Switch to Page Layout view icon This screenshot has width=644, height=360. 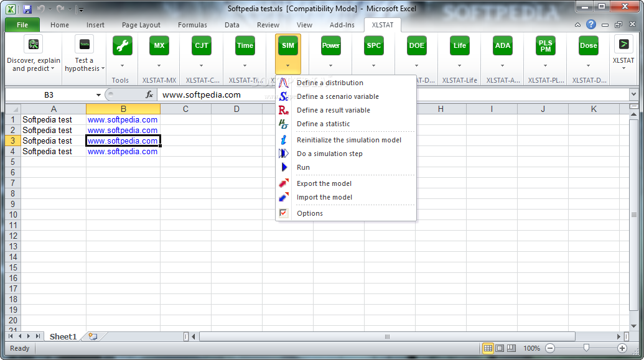pos(500,348)
